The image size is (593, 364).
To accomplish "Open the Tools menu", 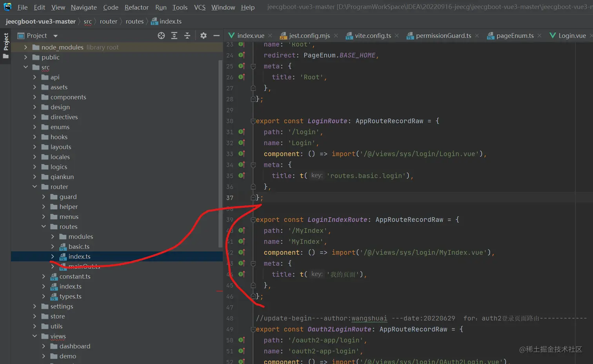I will coord(180,7).
